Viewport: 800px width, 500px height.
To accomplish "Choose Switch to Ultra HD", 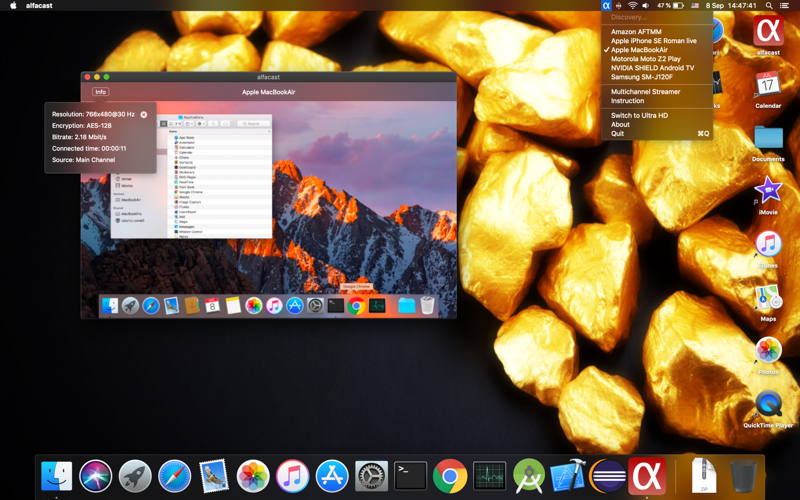I will tap(639, 116).
